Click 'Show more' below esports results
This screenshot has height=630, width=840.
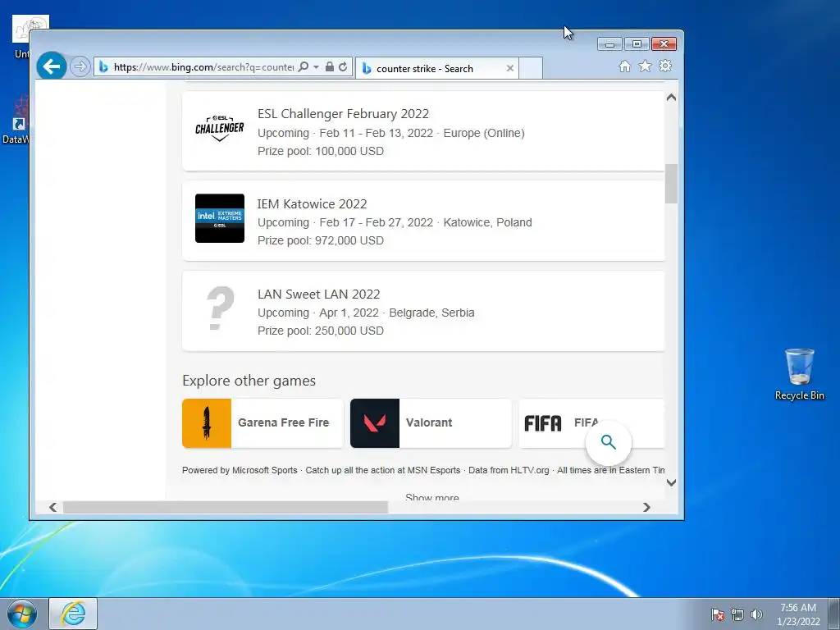click(431, 497)
